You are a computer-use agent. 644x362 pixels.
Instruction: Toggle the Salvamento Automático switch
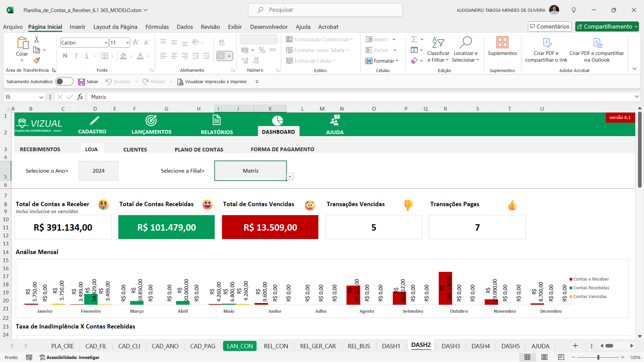pyautogui.click(x=64, y=81)
